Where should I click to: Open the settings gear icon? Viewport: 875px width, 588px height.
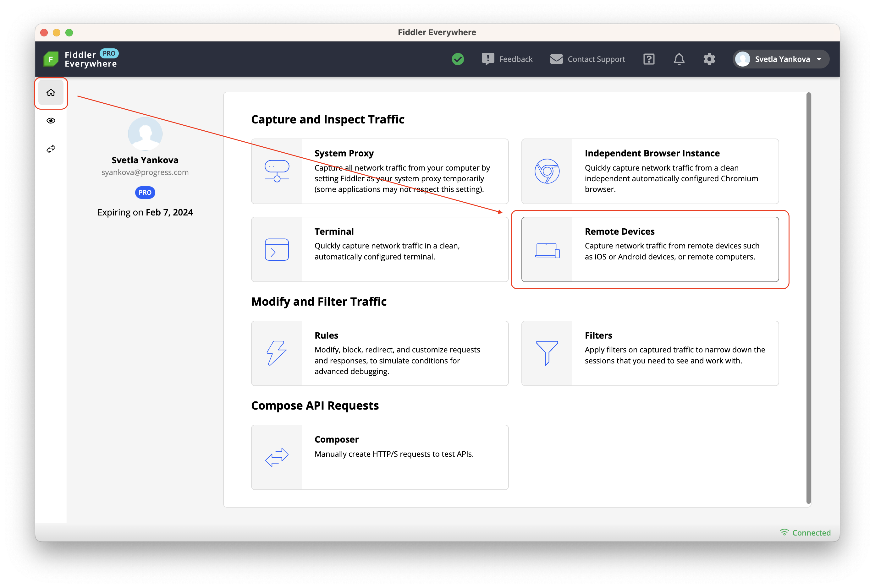709,59
